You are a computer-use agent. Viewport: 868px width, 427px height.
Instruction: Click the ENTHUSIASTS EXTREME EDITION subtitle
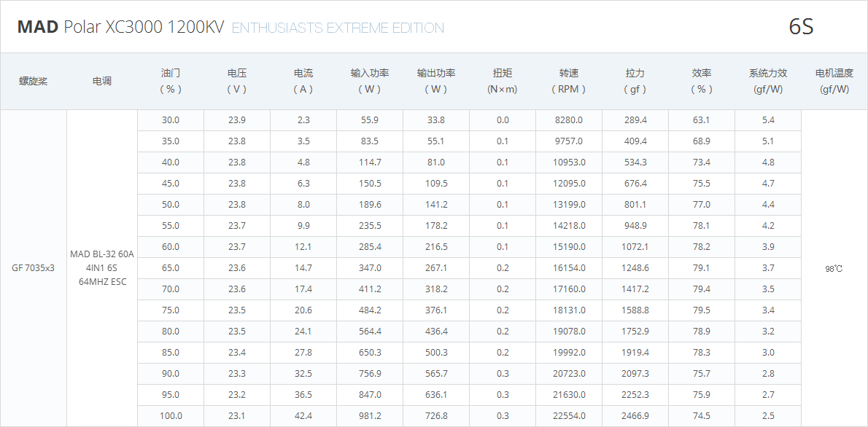(338, 28)
